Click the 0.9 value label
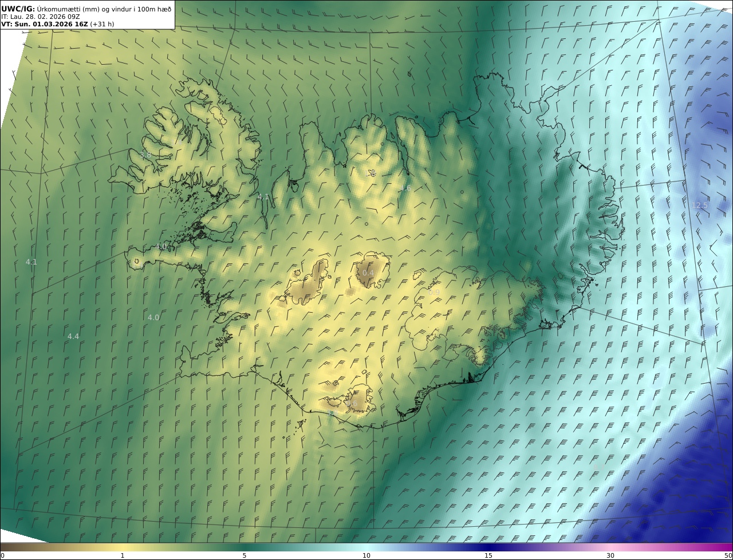The height and width of the screenshot is (560, 733). [434, 293]
